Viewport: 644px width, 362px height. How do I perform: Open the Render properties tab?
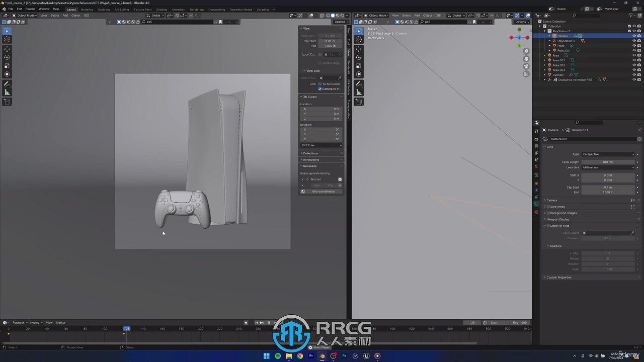[536, 139]
